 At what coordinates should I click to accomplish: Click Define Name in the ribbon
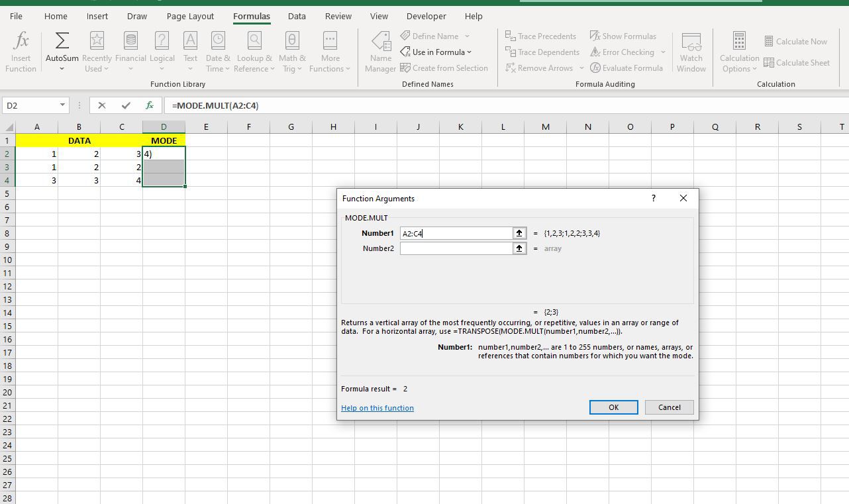pos(429,36)
